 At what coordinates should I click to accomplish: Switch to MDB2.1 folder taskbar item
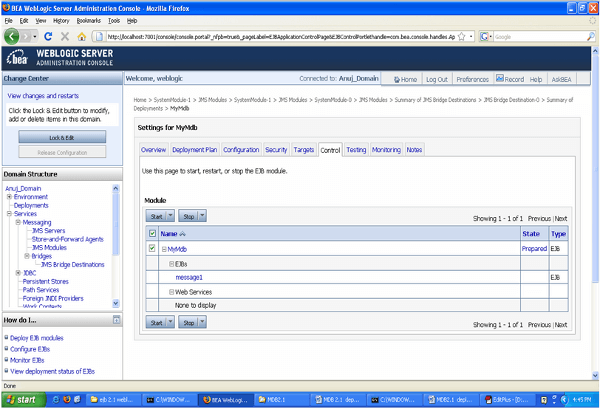tap(281, 400)
